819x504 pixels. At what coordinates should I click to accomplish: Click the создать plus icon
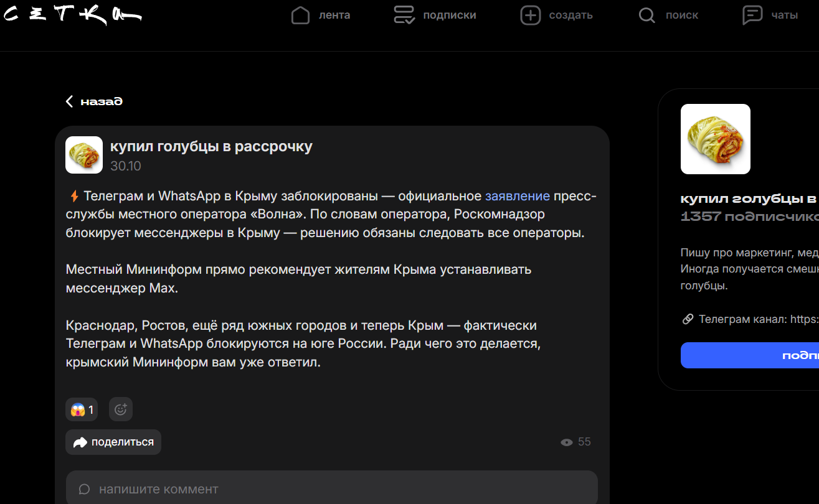click(531, 16)
